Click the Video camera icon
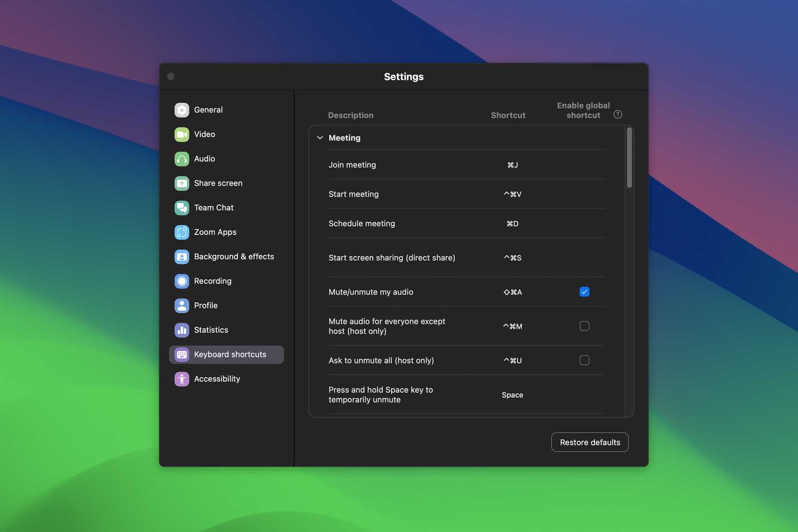Viewport: 798px width, 532px height. [182, 134]
